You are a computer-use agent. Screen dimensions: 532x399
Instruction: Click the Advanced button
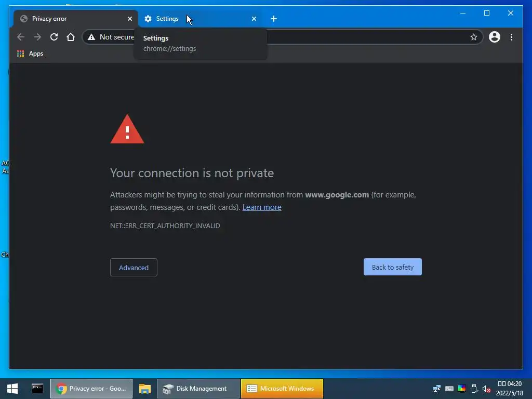click(x=134, y=268)
